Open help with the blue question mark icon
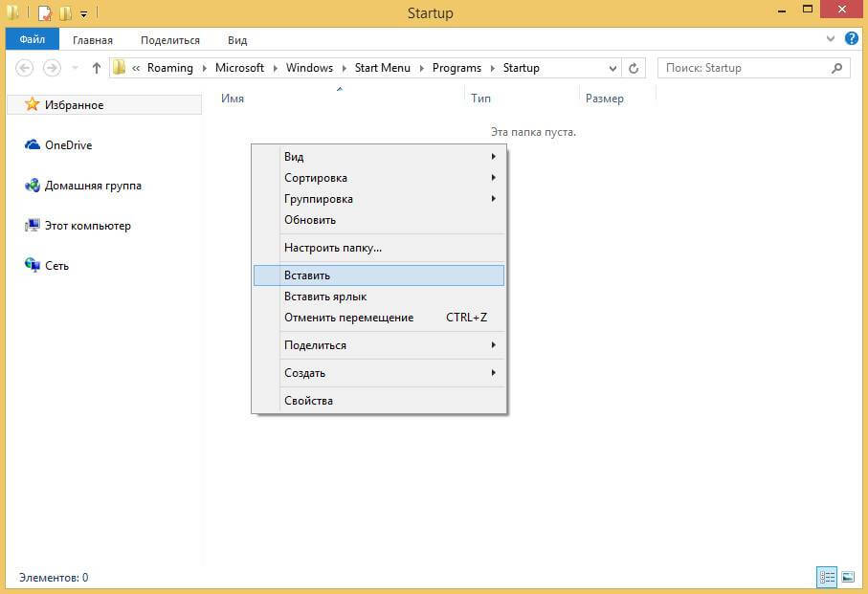 click(849, 39)
